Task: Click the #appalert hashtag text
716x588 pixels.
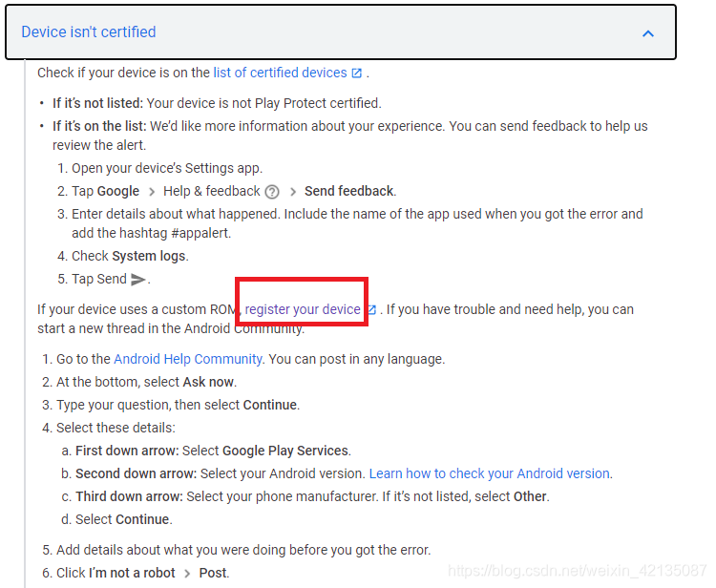Action: pos(200,233)
